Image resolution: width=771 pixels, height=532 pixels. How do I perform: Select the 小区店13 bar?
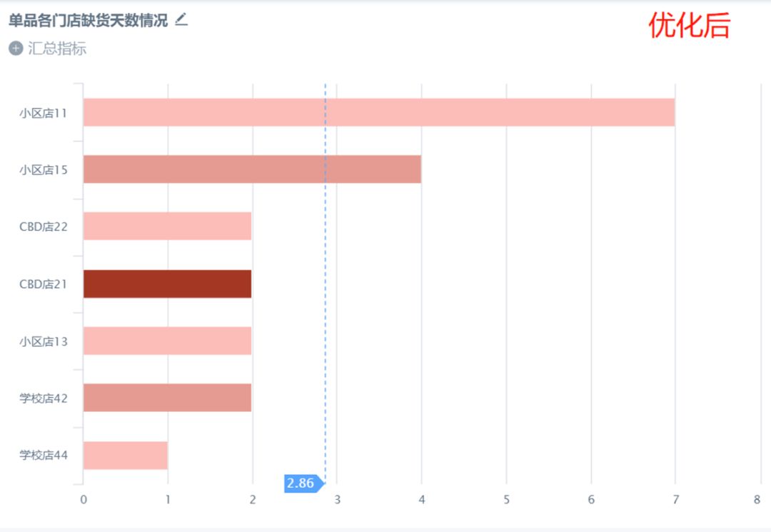167,341
